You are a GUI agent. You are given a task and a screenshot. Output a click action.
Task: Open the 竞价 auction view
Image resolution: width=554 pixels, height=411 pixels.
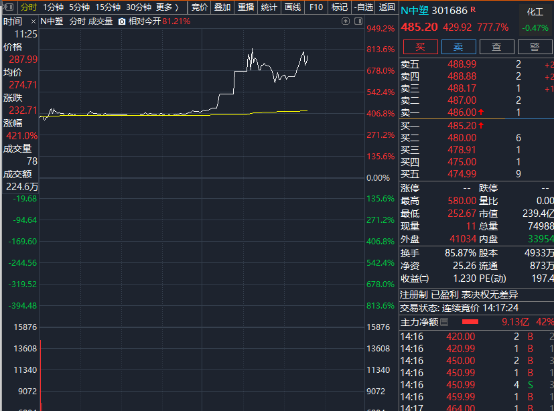[x=199, y=7]
